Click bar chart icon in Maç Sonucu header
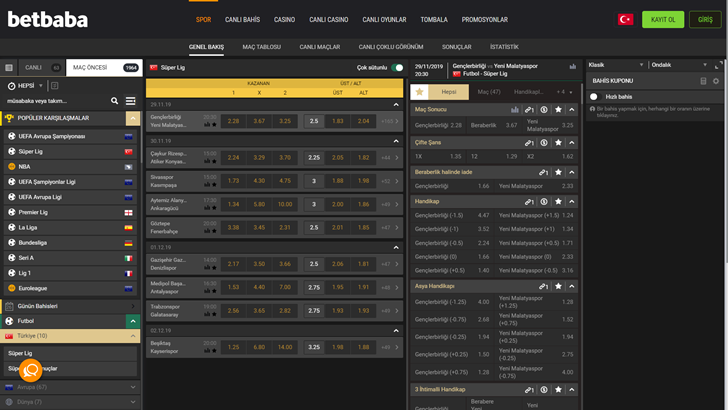Screen dimensions: 728x410 [515, 110]
